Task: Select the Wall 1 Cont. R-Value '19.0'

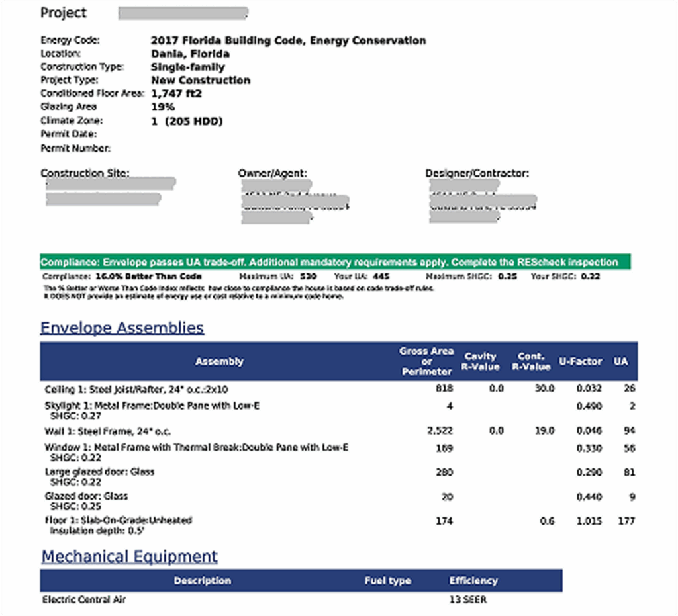Action: pyautogui.click(x=544, y=431)
